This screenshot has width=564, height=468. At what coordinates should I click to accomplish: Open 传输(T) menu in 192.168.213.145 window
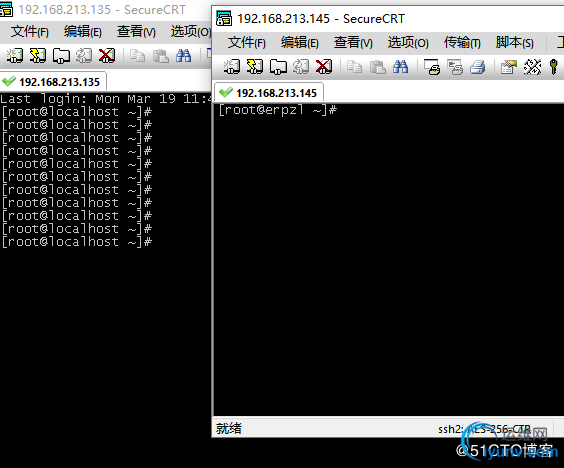tap(462, 43)
